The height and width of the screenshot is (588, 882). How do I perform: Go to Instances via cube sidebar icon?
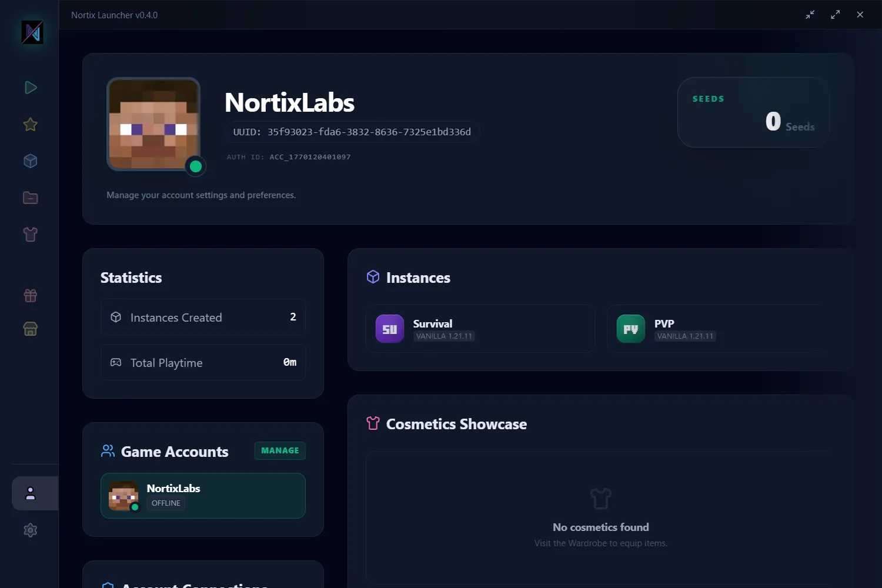[x=31, y=161]
